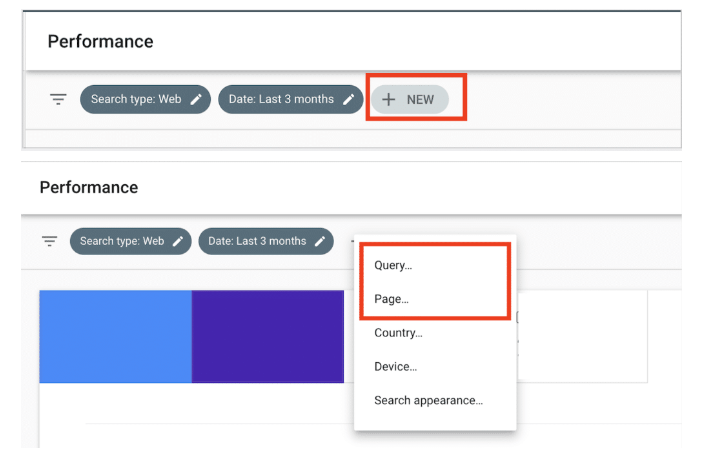Click the lower Performance heading
This screenshot has height=455, width=715.
(x=89, y=187)
